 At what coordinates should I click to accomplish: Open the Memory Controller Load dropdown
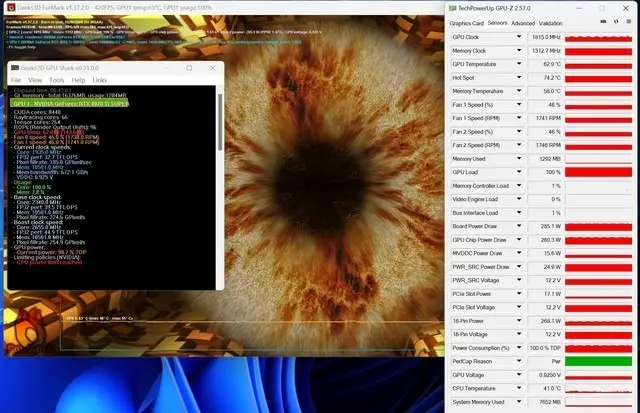(x=519, y=185)
